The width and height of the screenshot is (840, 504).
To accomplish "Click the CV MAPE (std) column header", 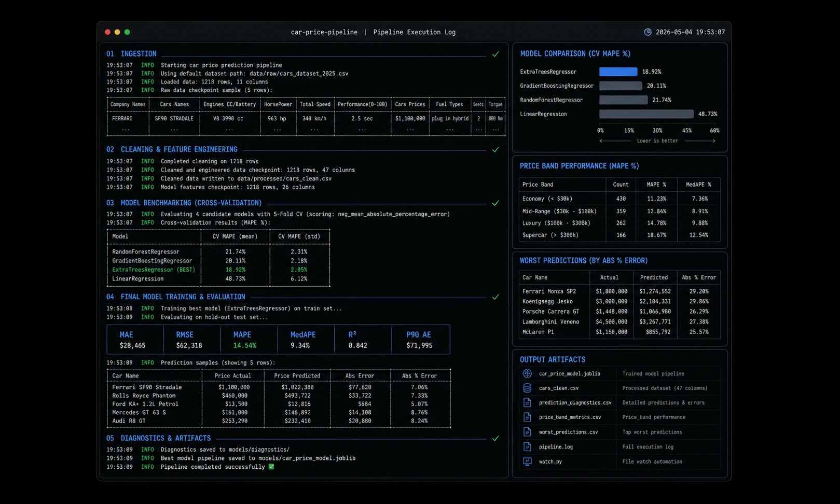I will 299,236.
